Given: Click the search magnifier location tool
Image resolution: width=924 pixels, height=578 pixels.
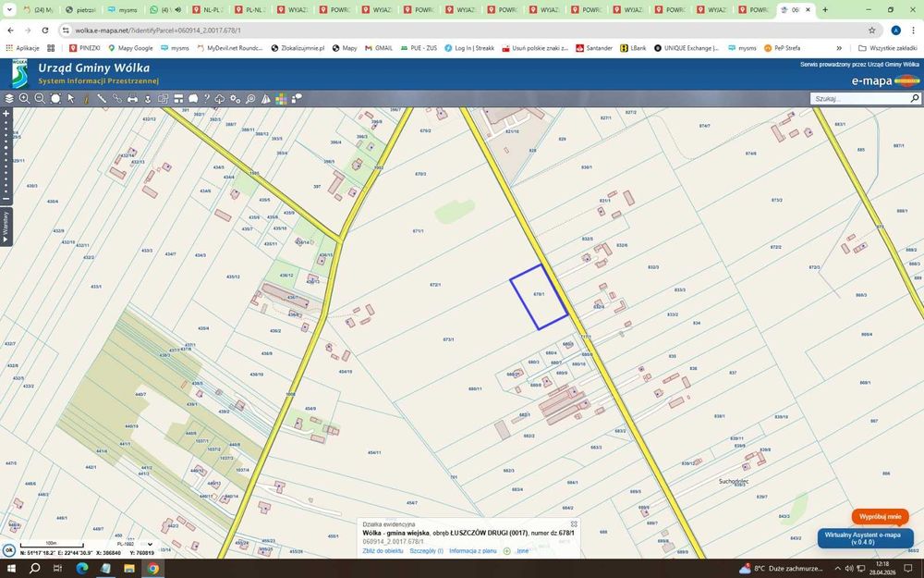Looking at the screenshot, I should (250, 99).
